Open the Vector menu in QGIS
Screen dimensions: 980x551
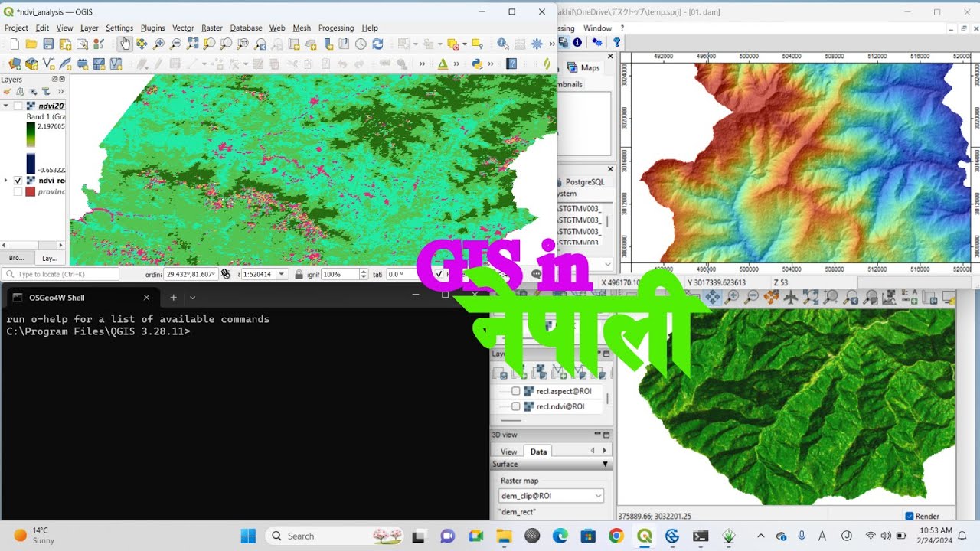click(183, 28)
